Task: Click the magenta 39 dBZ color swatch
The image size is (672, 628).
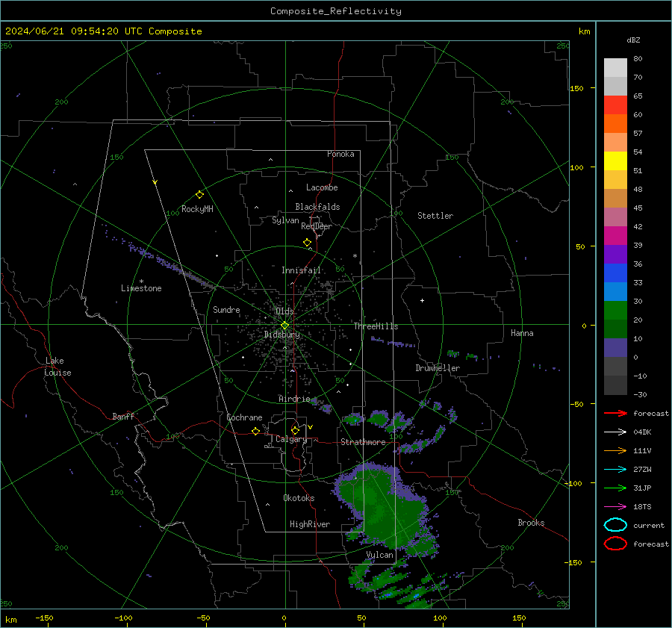Action: [x=615, y=236]
